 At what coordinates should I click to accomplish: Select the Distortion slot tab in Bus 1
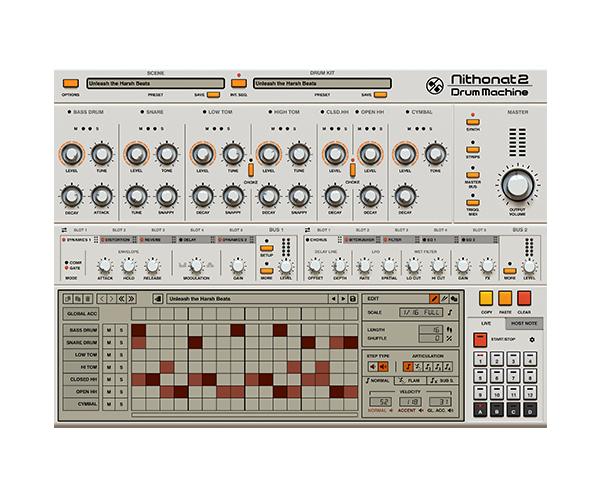(118, 240)
